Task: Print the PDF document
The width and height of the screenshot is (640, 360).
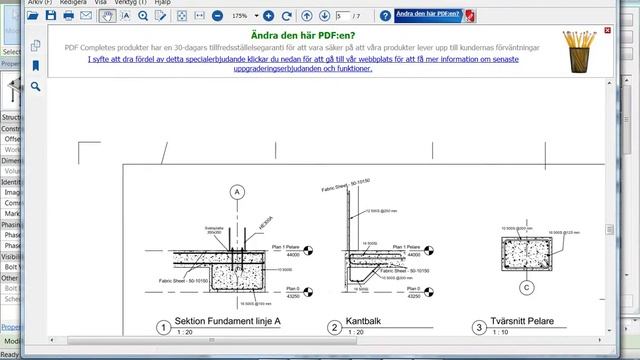Action: pyautogui.click(x=69, y=16)
